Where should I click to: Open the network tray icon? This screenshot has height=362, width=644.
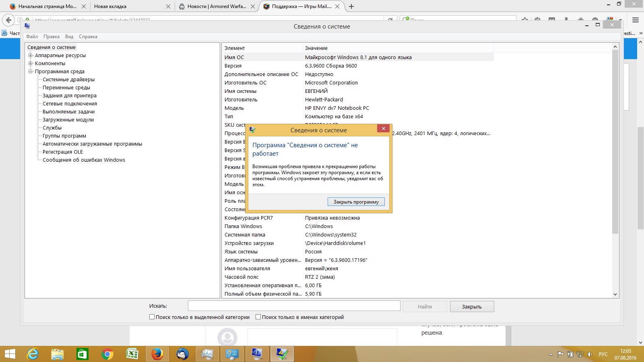click(580, 354)
